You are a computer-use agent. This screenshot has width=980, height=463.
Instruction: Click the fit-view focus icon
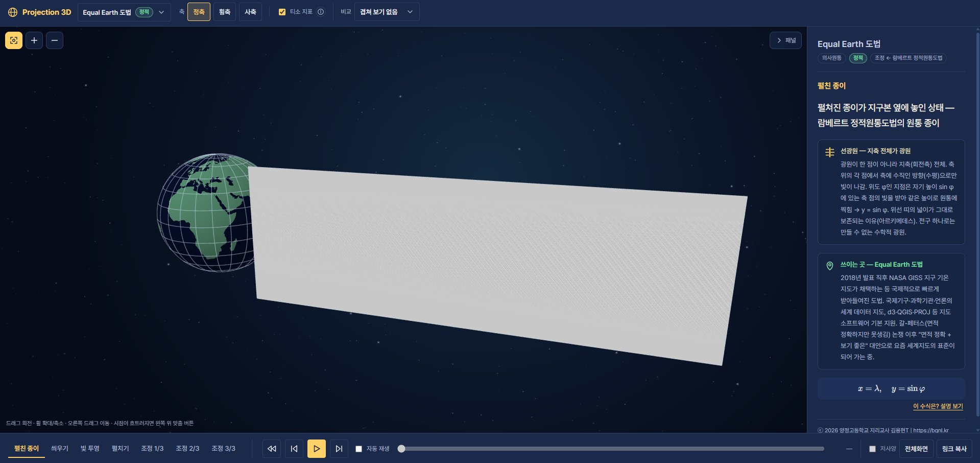tap(14, 40)
